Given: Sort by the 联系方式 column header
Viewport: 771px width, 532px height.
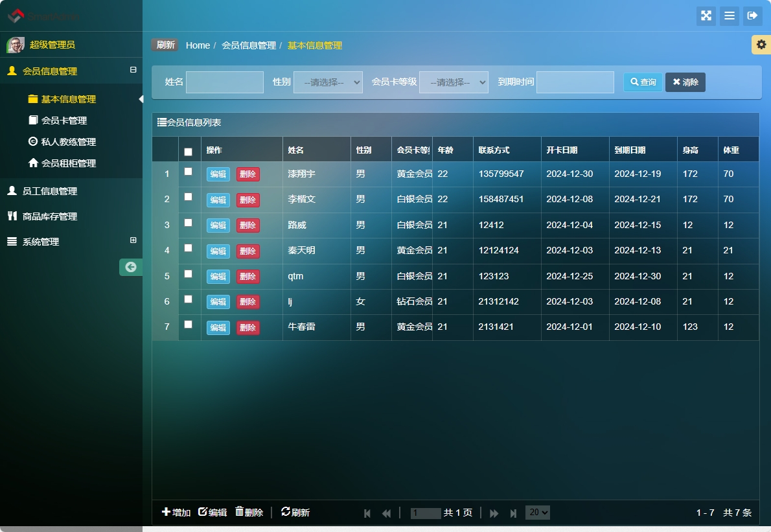Looking at the screenshot, I should click(x=507, y=150).
